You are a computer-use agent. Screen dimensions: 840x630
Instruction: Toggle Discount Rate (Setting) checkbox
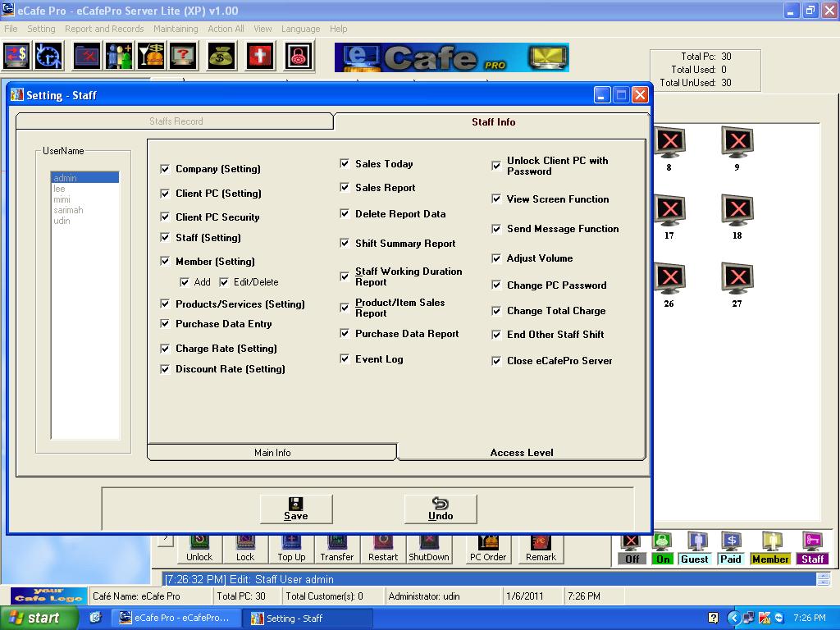(165, 369)
